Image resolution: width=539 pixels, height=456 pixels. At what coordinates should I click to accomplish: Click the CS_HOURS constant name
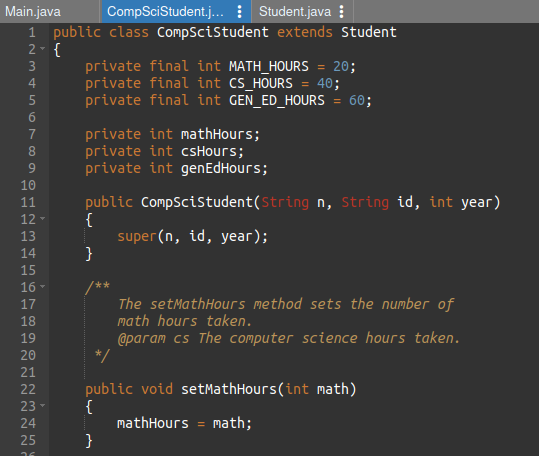tap(261, 84)
